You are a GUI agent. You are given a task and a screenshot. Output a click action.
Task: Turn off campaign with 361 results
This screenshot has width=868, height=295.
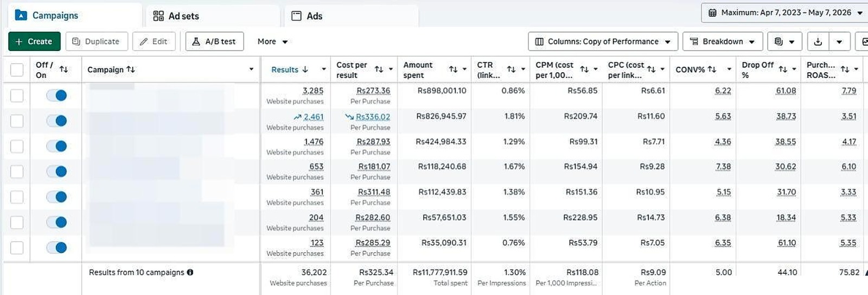56,197
